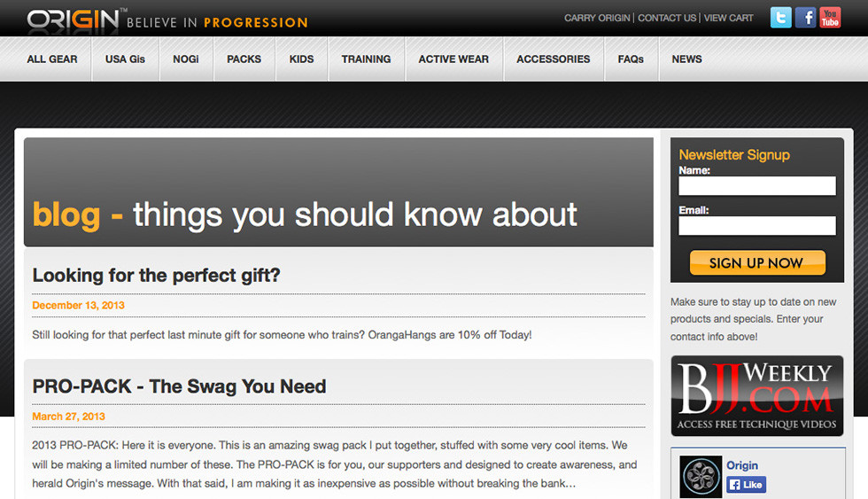Click the 'blog - things you should know about' heading
This screenshot has width=868, height=499.
click(x=305, y=214)
